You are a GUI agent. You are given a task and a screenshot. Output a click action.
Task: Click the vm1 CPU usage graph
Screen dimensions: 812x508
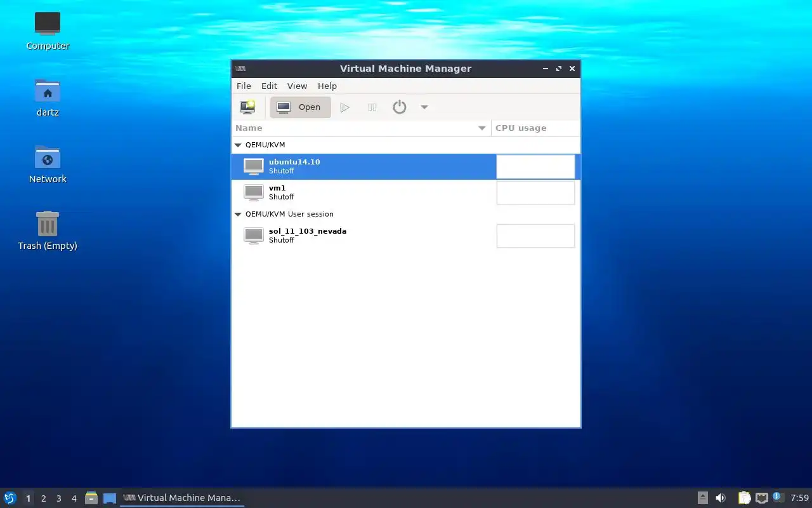click(535, 192)
